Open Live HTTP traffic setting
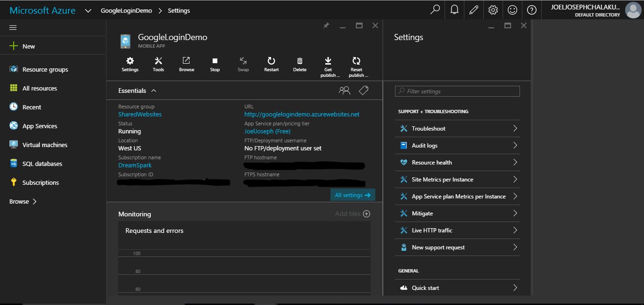Screen dimensions: 644x305 click(457, 230)
